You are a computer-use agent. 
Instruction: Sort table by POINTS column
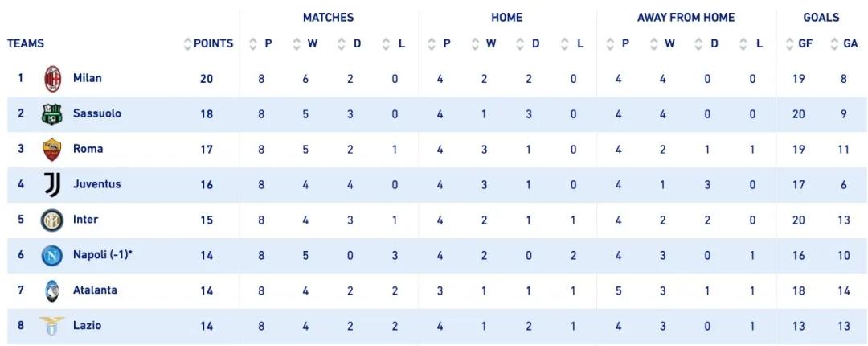(209, 44)
